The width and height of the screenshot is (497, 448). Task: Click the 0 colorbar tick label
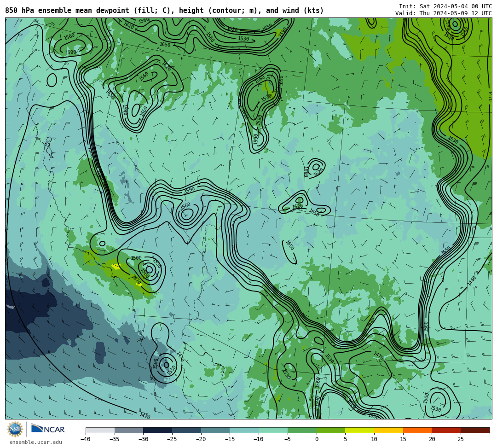click(x=316, y=439)
